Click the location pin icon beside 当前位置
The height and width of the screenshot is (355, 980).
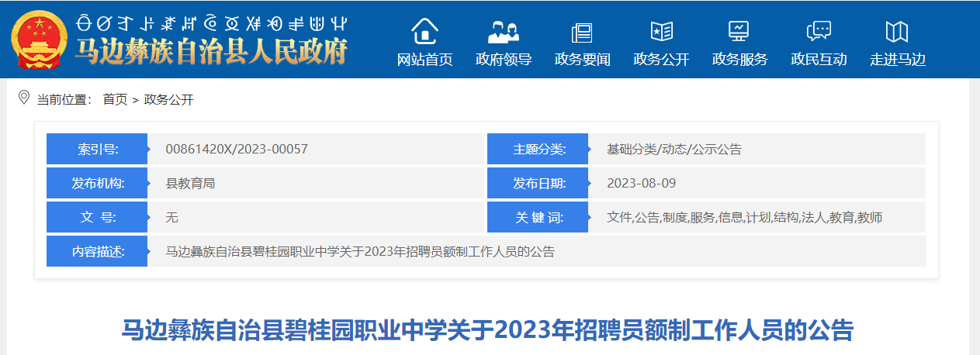point(24,98)
